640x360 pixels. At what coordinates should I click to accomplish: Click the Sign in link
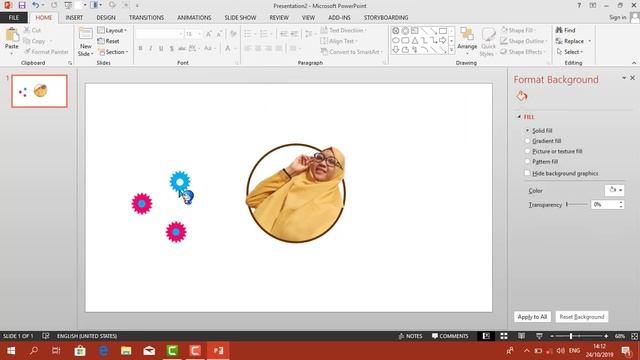pyautogui.click(x=618, y=18)
